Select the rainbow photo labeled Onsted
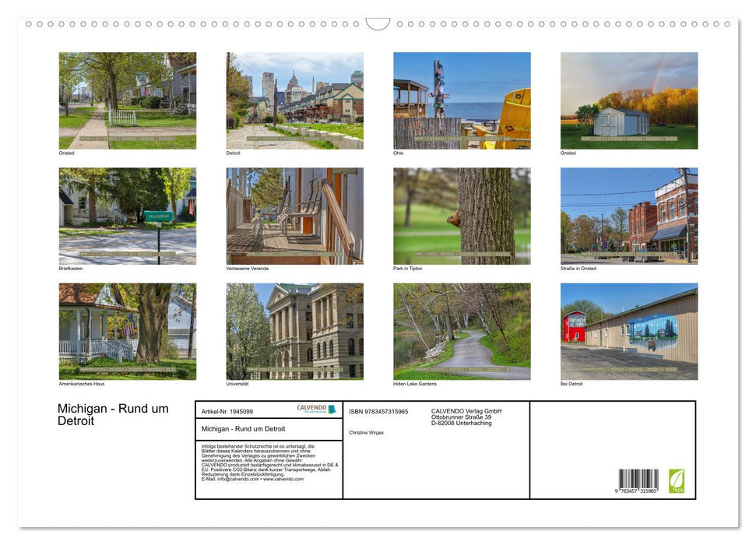 629,100
